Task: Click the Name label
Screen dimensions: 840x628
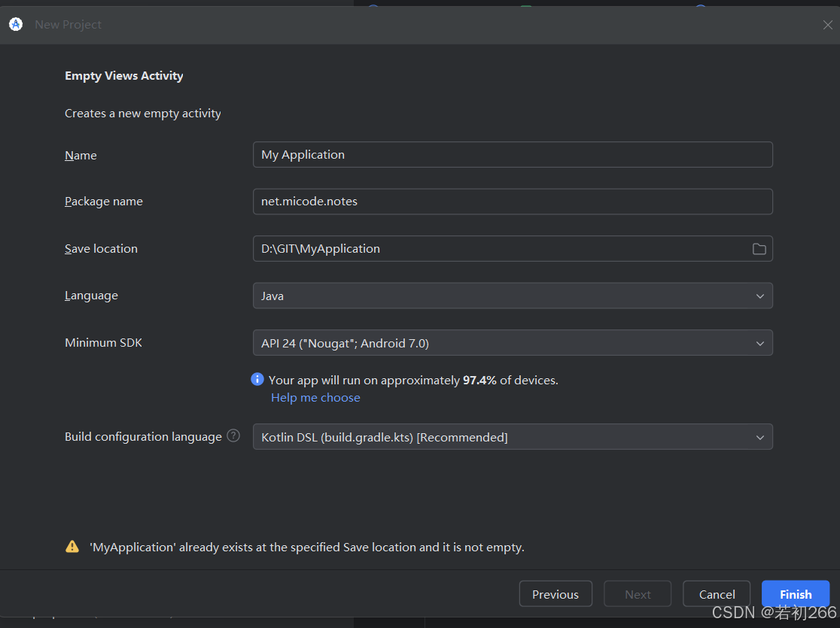Action: [x=81, y=155]
